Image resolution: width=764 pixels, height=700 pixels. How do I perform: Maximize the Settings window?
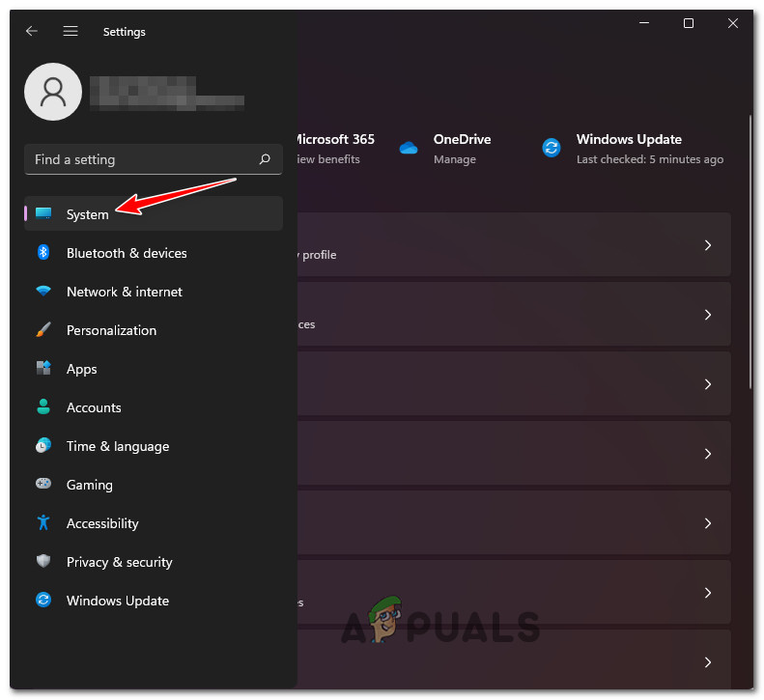(689, 23)
